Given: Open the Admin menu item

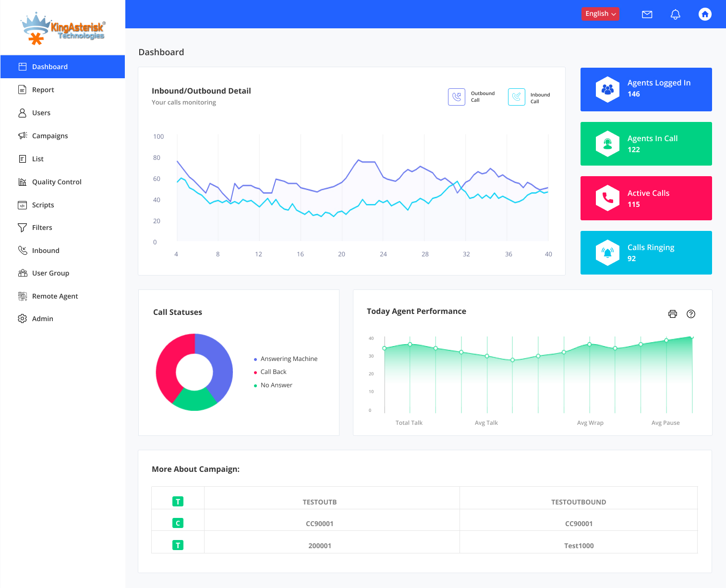Looking at the screenshot, I should tap(42, 318).
